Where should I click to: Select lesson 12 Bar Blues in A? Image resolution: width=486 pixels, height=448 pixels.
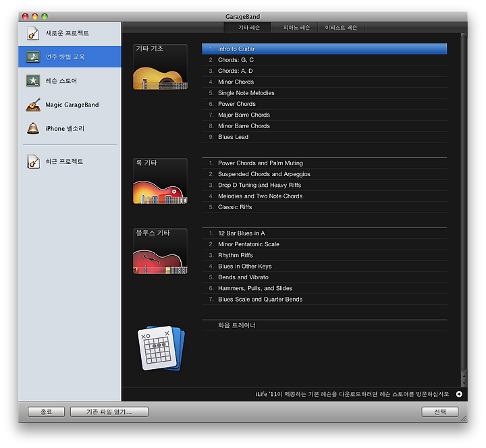click(324, 233)
